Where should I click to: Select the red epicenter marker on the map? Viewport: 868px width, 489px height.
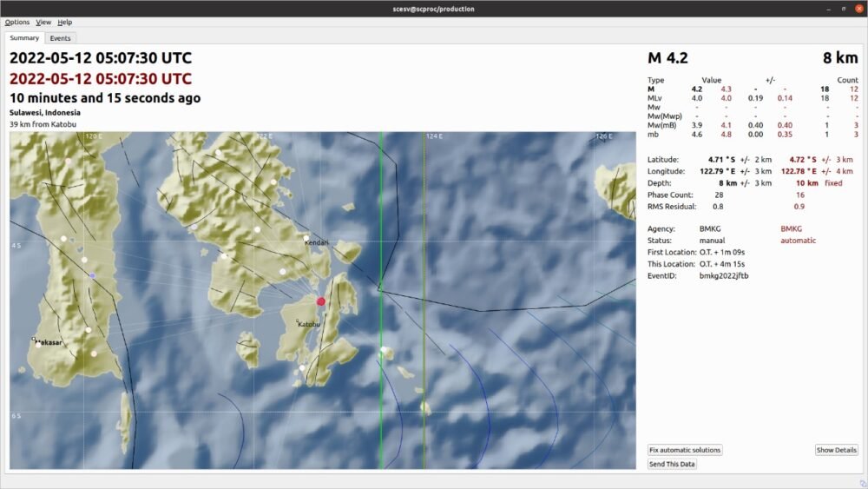[320, 301]
